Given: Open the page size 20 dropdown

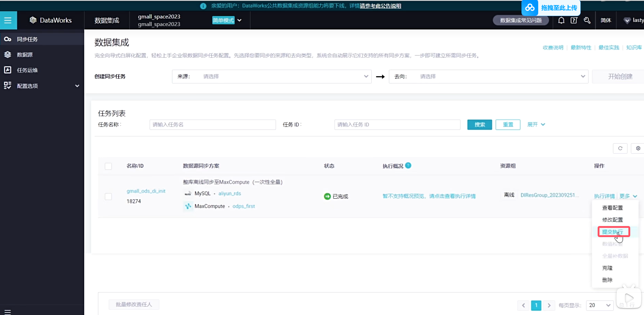Looking at the screenshot, I should point(599,305).
